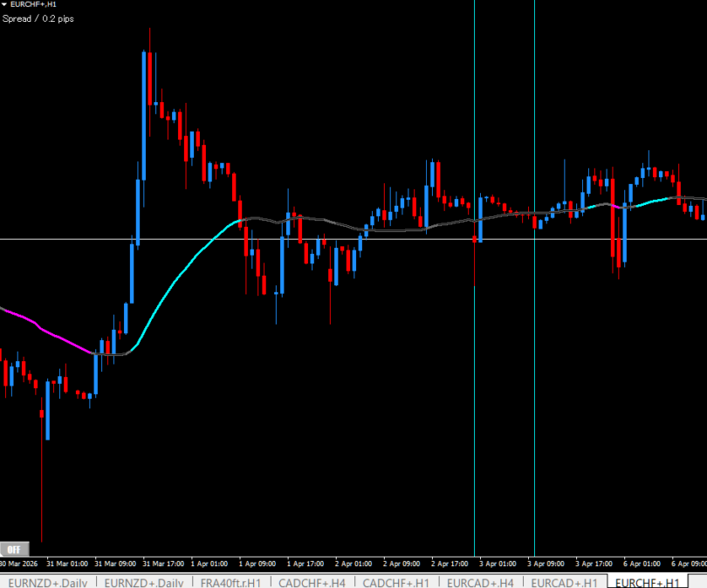The width and height of the screenshot is (707, 588).
Task: Open the EURCAD+.H4 chart tab
Action: pyautogui.click(x=481, y=582)
